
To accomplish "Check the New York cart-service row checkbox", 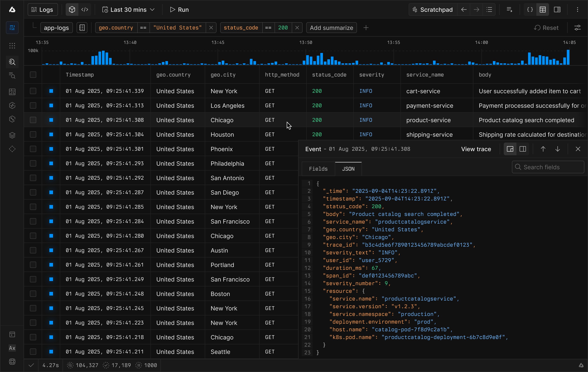I will [33, 91].
